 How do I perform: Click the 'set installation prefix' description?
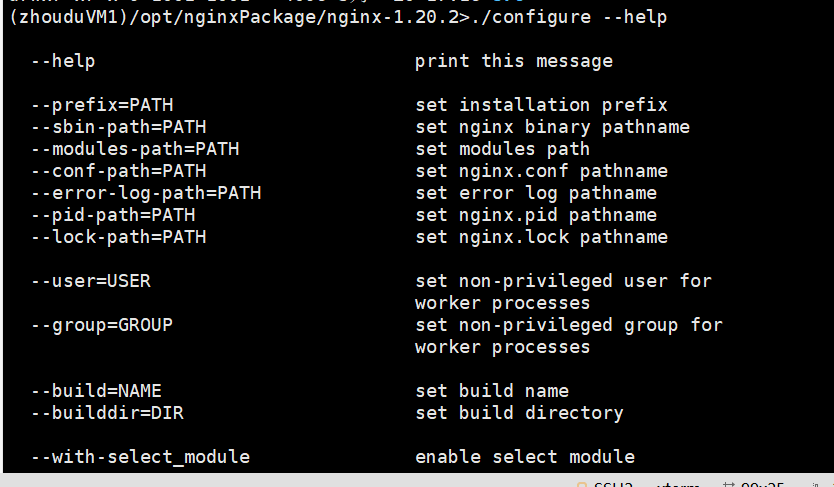(x=541, y=105)
